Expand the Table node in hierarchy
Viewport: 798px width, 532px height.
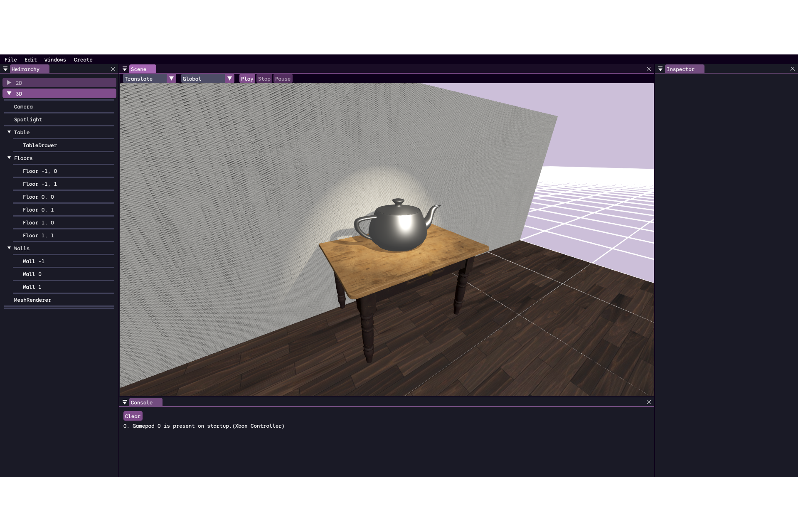pos(8,132)
